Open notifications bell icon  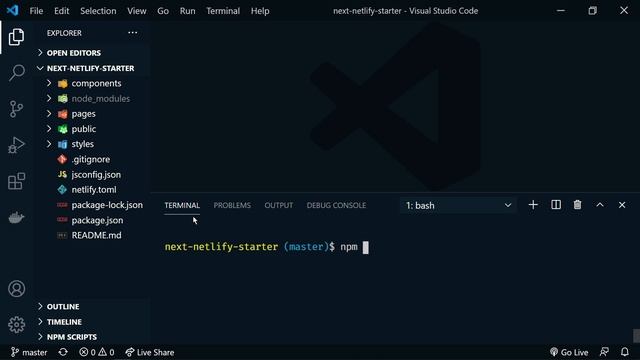click(x=624, y=352)
